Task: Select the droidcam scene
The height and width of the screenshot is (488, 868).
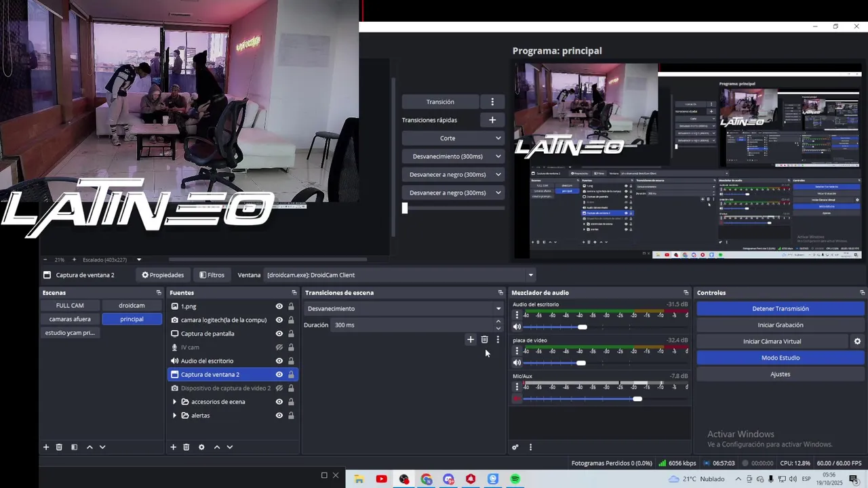Action: coord(132,306)
